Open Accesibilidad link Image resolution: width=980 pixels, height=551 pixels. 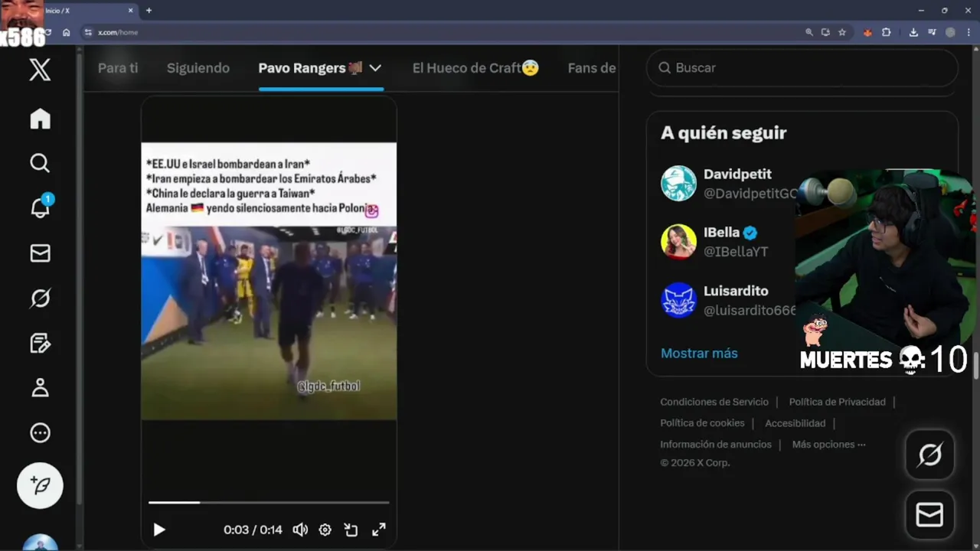[795, 423]
